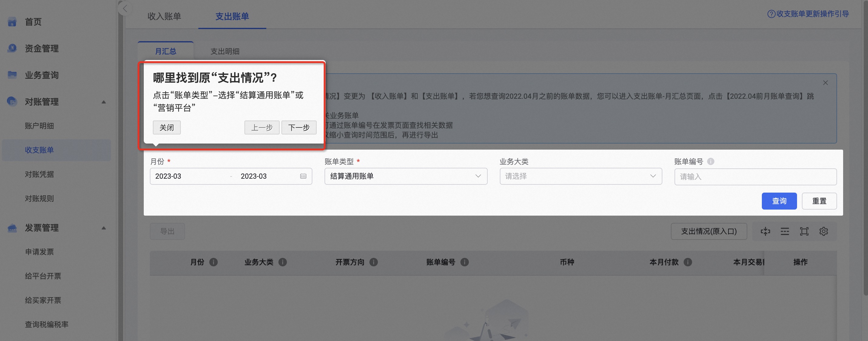
Task: Click the 发票管理 sidebar icon
Action: (12, 228)
